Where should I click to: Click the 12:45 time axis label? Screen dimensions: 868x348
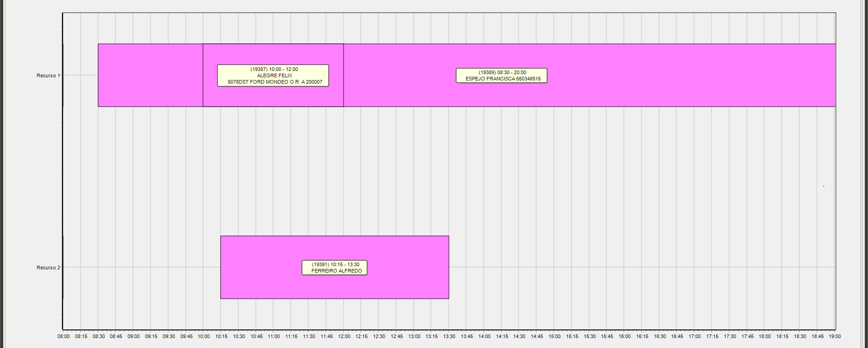coord(396,336)
